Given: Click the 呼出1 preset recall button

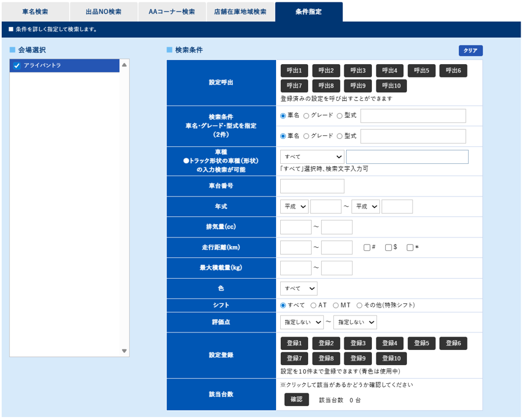Looking at the screenshot, I should (295, 71).
